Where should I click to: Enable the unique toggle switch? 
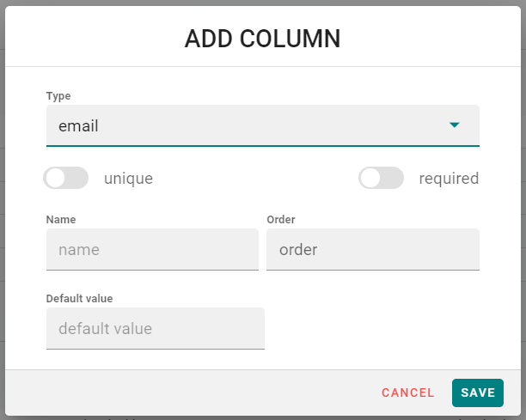click(66, 179)
